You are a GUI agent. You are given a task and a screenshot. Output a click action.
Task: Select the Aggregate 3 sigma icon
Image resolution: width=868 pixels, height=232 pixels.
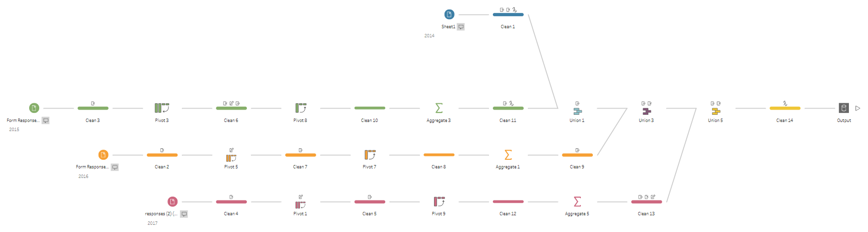point(439,108)
